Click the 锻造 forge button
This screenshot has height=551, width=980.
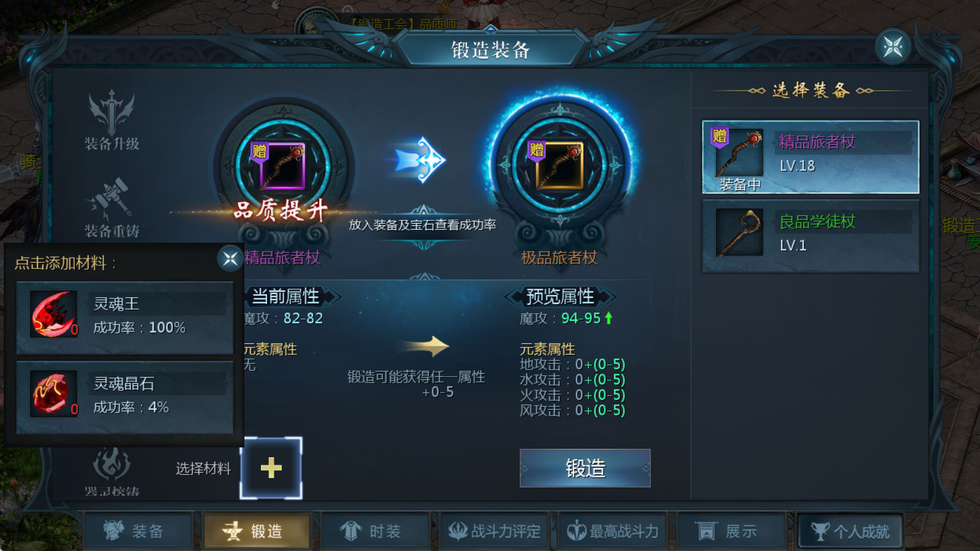tap(585, 468)
